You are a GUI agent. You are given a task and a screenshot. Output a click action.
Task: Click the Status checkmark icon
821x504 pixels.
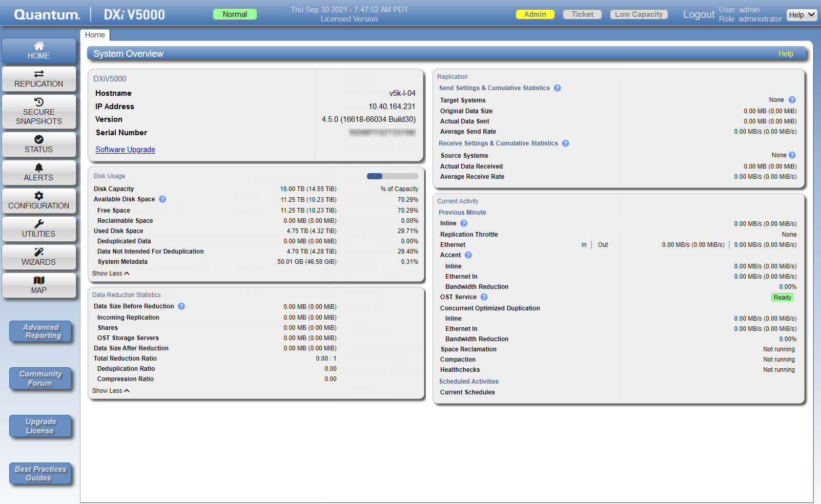(39, 140)
